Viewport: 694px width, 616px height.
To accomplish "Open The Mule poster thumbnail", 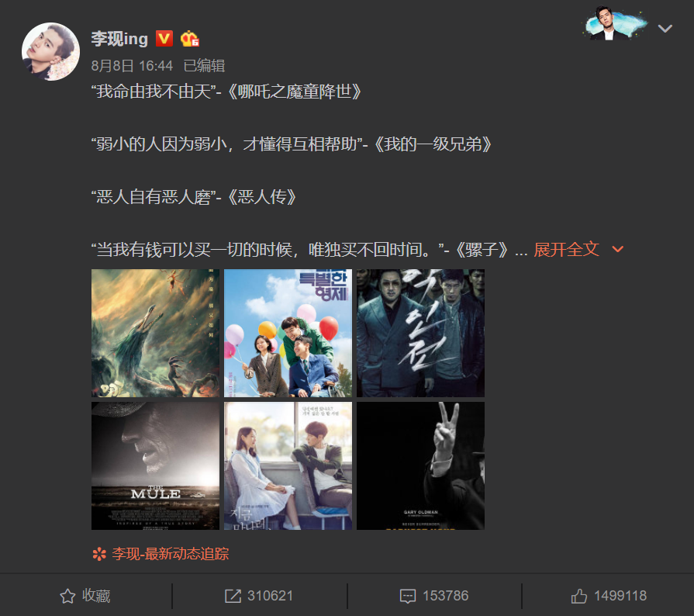I will pyautogui.click(x=155, y=465).
